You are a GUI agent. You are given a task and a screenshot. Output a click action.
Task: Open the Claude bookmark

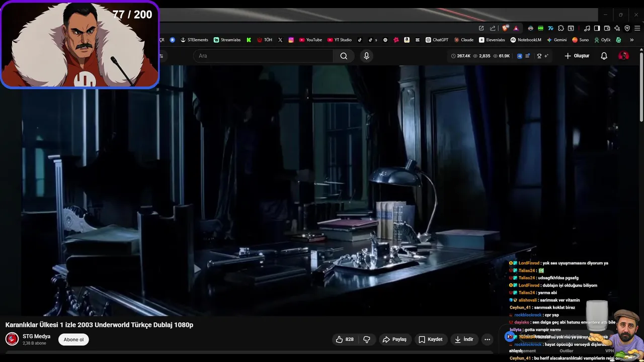click(x=463, y=40)
